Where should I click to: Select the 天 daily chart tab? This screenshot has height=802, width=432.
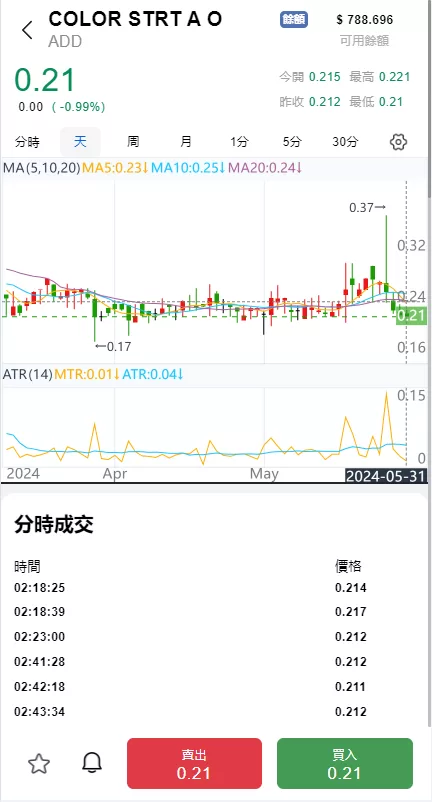(x=80, y=142)
